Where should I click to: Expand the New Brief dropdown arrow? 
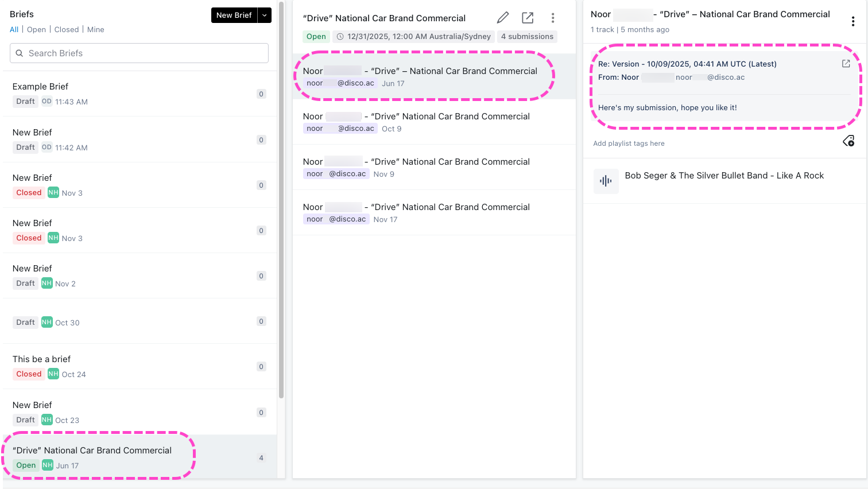coord(264,15)
